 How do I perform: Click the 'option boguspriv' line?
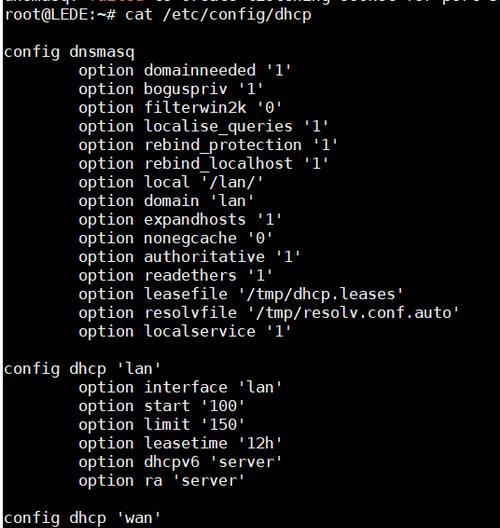[171, 90]
